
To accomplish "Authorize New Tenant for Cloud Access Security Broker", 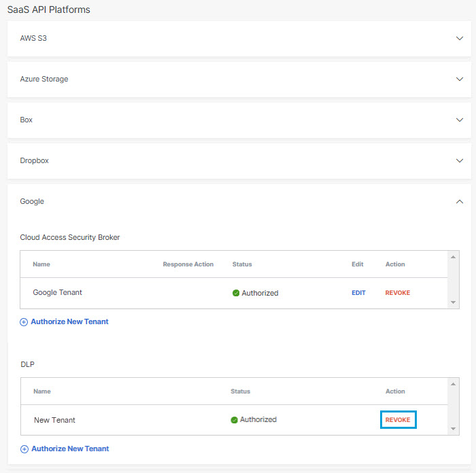I will click(69, 321).
